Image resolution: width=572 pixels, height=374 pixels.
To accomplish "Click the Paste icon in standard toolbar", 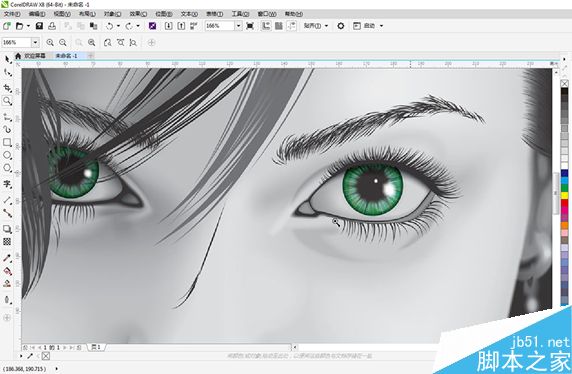I will pyautogui.click(x=93, y=26).
